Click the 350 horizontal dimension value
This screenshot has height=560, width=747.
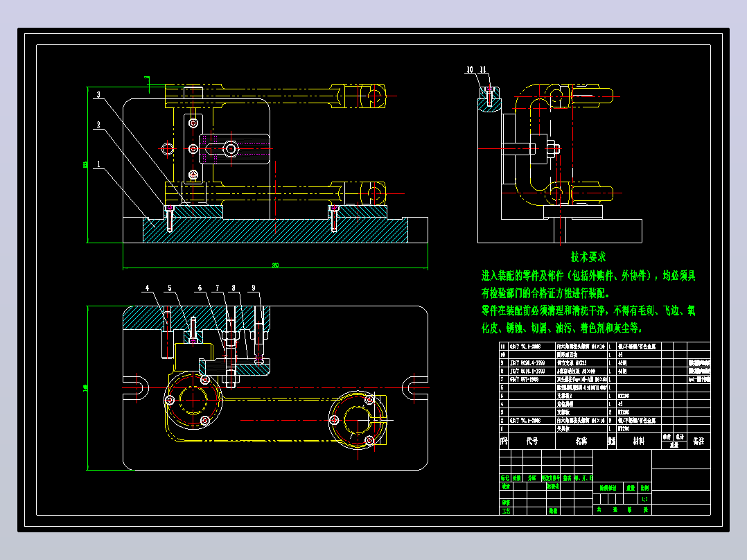(275, 265)
